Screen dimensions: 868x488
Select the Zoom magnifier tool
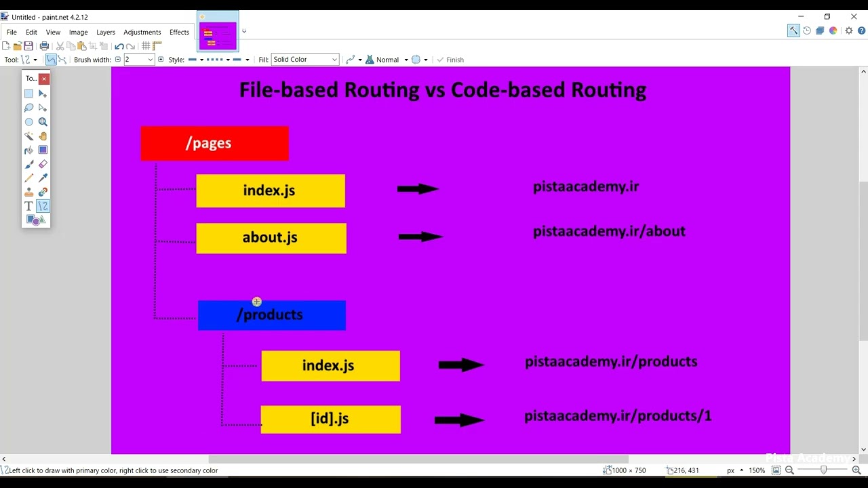pyautogui.click(x=43, y=122)
